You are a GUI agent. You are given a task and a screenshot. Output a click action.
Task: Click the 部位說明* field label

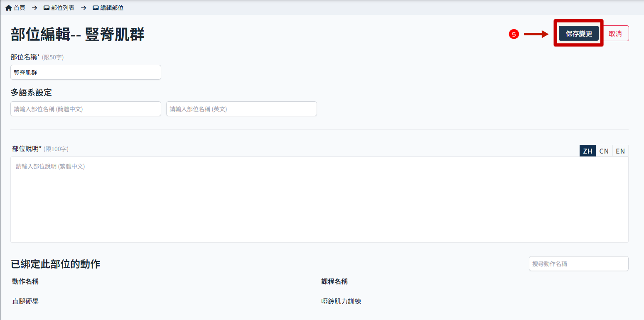pyautogui.click(x=27, y=149)
